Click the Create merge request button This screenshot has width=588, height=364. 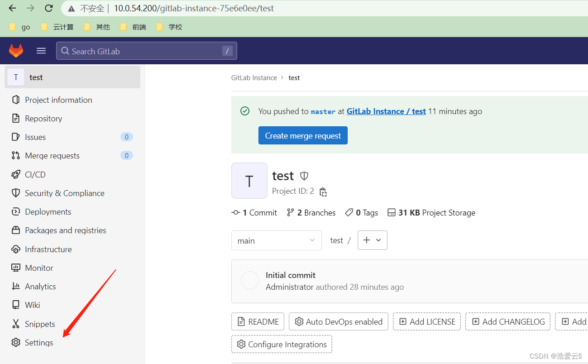click(x=303, y=135)
